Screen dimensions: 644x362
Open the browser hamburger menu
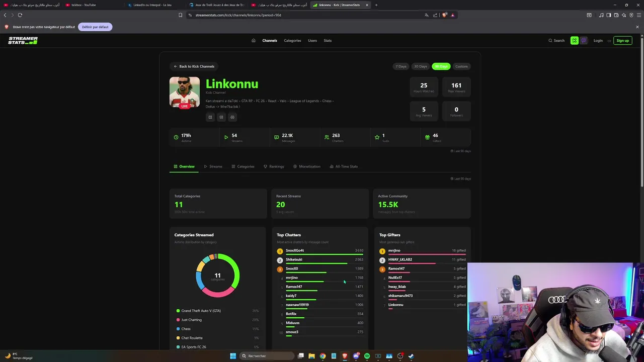pyautogui.click(x=638, y=15)
